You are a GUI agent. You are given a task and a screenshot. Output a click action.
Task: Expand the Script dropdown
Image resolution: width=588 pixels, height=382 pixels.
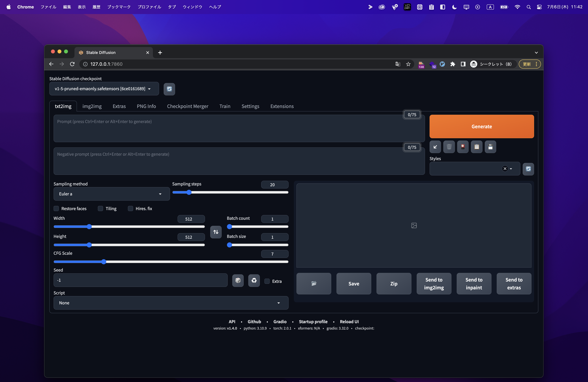point(171,303)
